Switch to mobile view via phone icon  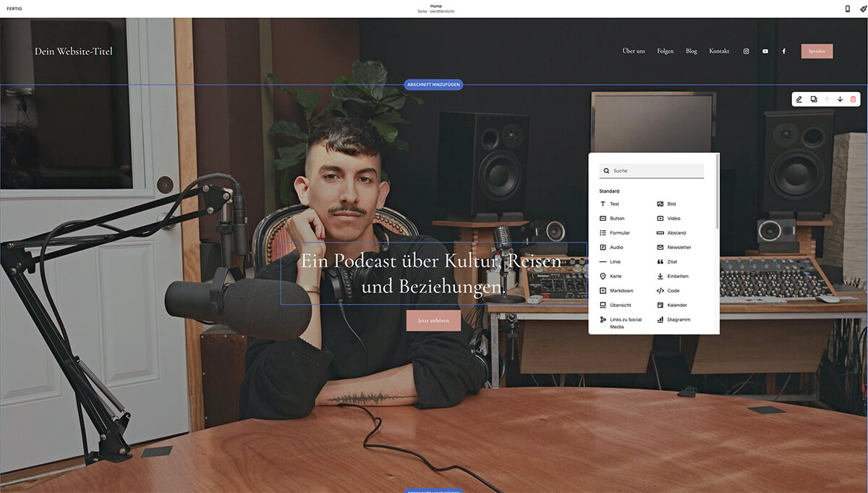[x=848, y=9]
